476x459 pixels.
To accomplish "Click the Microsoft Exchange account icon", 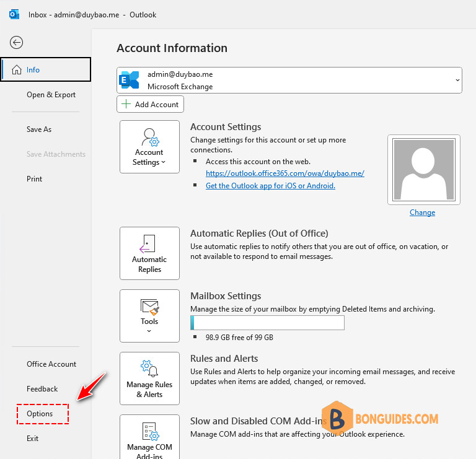I will tap(130, 80).
